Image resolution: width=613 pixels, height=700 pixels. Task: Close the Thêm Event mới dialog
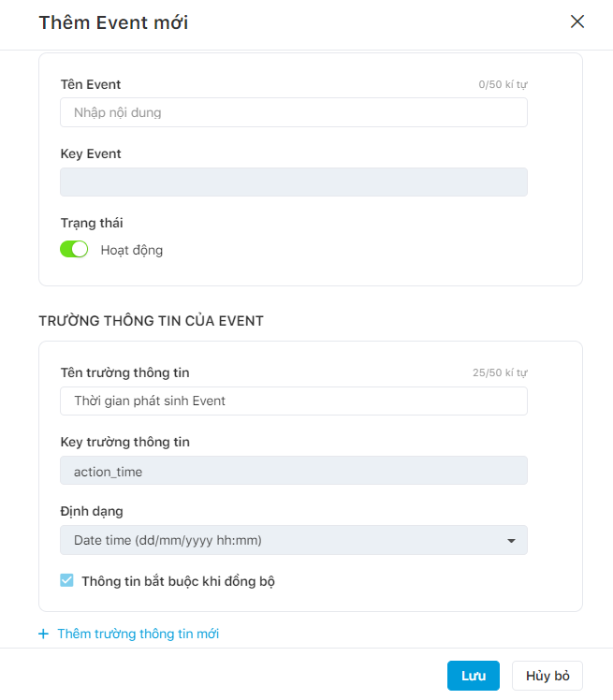pos(577,22)
